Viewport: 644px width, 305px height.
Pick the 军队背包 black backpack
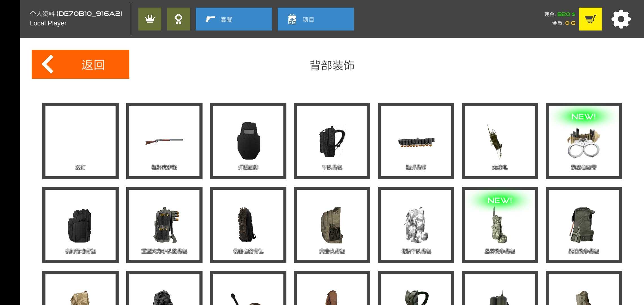(x=332, y=141)
